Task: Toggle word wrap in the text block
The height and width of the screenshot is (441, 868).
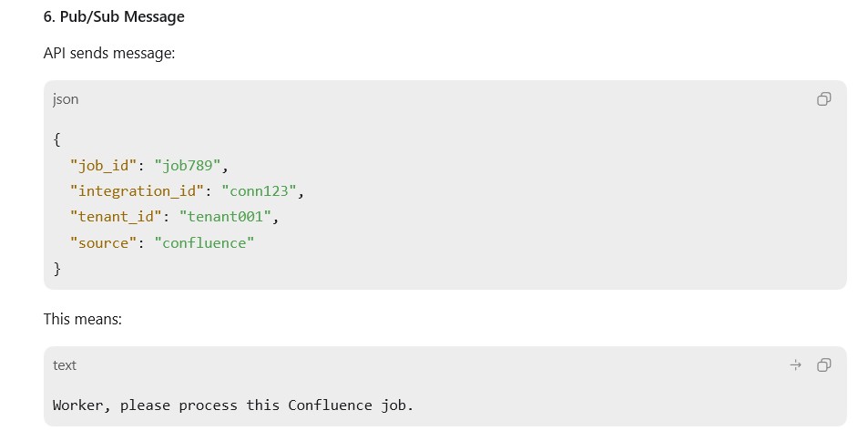Action: (795, 365)
